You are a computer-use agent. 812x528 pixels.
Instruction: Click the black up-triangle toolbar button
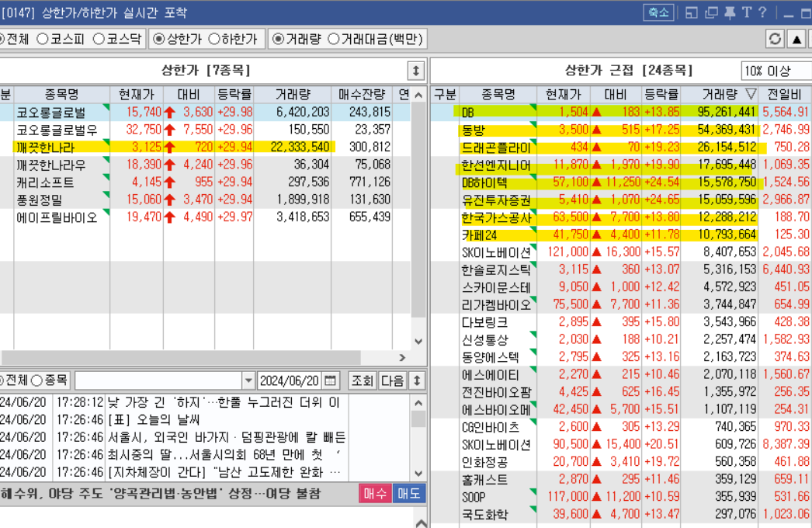[796, 39]
